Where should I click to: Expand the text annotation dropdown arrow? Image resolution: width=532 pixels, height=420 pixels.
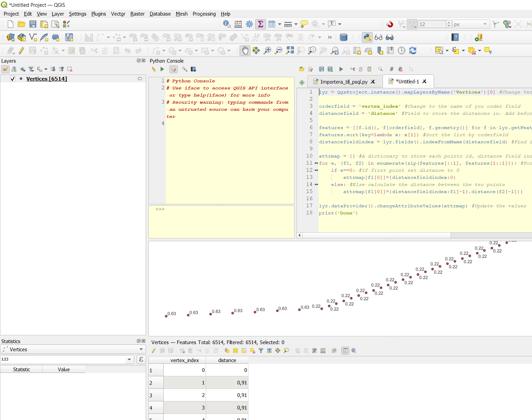coord(340,24)
